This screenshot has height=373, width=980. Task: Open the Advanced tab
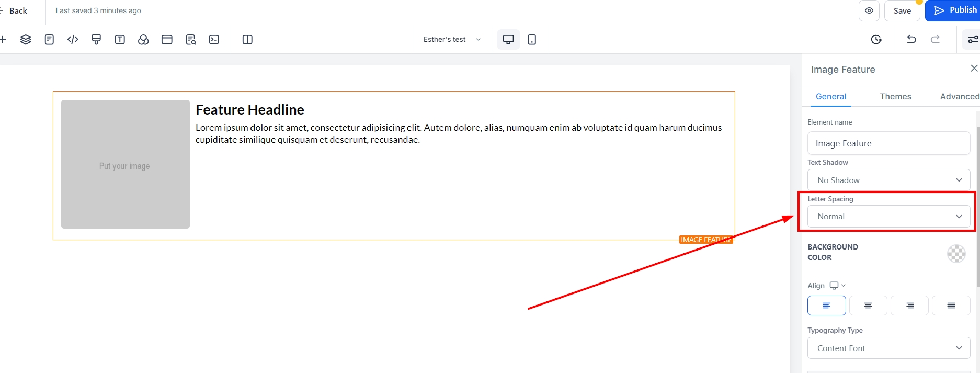click(959, 96)
